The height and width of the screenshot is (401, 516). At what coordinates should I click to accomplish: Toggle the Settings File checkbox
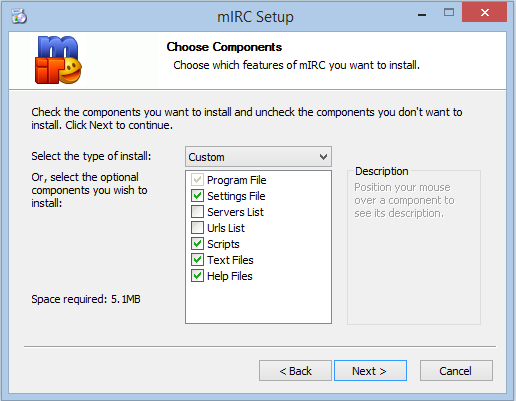(197, 196)
